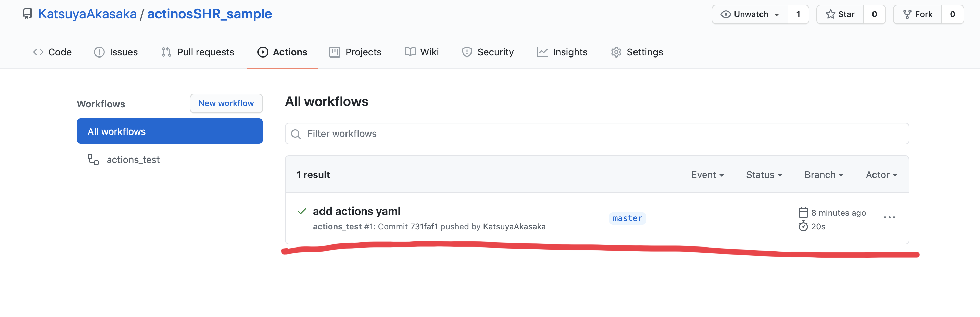Open the Actor filter dropdown
Image resolution: width=980 pixels, height=317 pixels.
pyautogui.click(x=881, y=175)
